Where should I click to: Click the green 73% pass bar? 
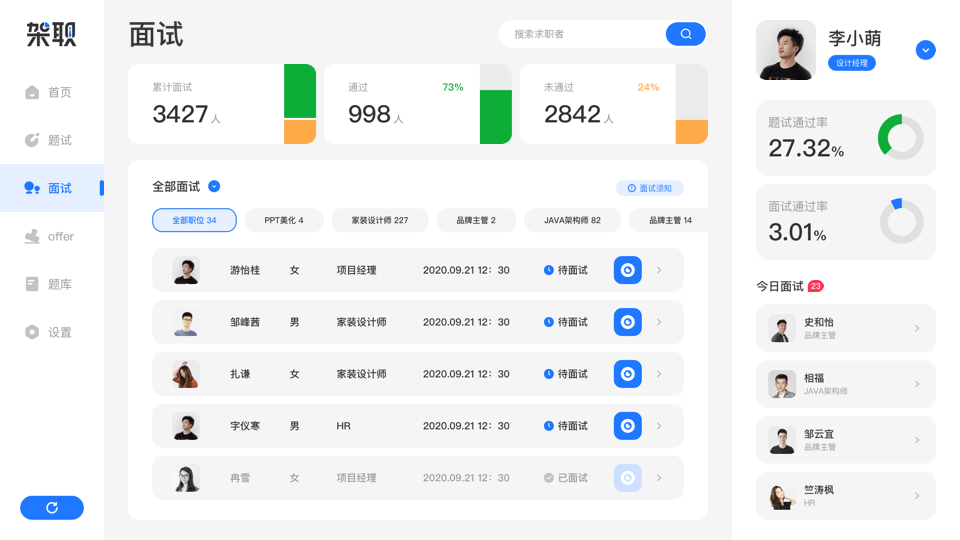click(x=496, y=117)
